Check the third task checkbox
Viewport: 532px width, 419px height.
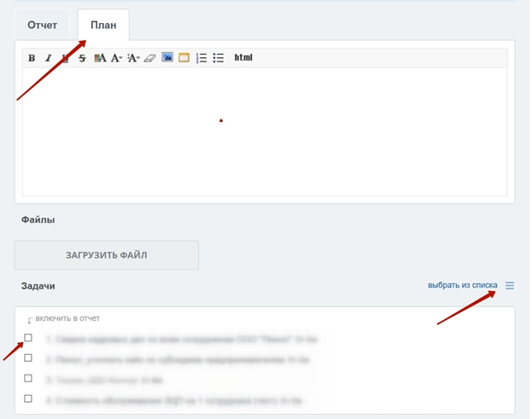click(x=28, y=379)
